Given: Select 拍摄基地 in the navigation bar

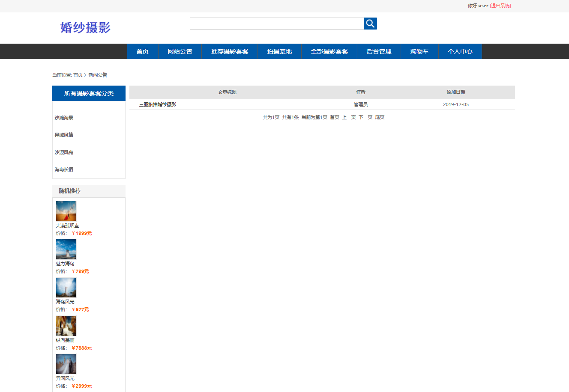Looking at the screenshot, I should (279, 51).
